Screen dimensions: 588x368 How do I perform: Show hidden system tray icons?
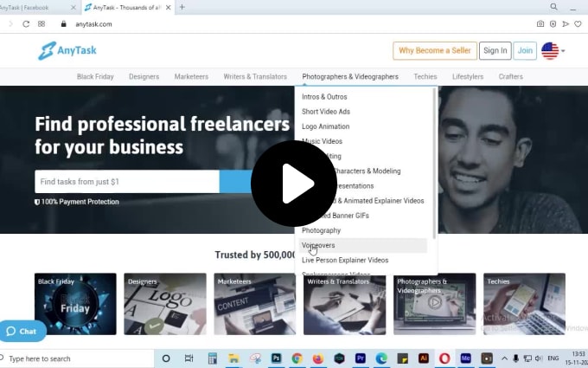tap(504, 358)
